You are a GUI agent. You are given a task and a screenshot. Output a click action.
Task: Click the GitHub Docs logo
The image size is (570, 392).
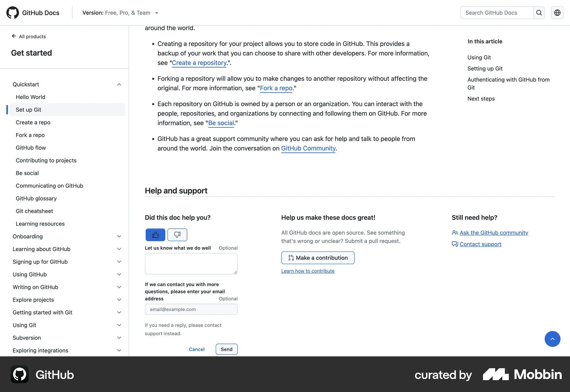click(33, 12)
